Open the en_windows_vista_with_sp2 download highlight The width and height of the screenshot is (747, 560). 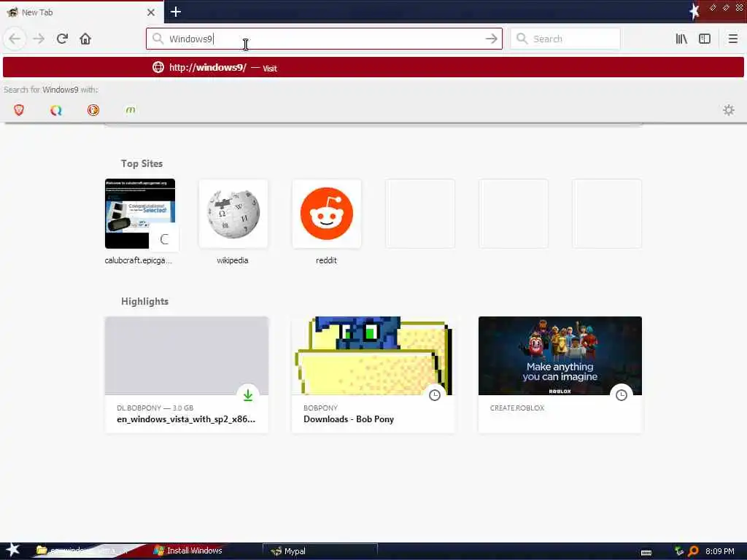(x=186, y=374)
